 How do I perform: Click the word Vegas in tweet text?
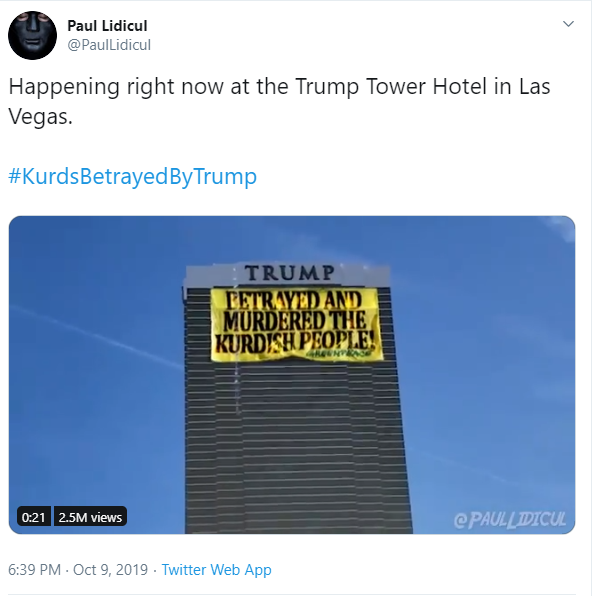pyautogui.click(x=40, y=116)
